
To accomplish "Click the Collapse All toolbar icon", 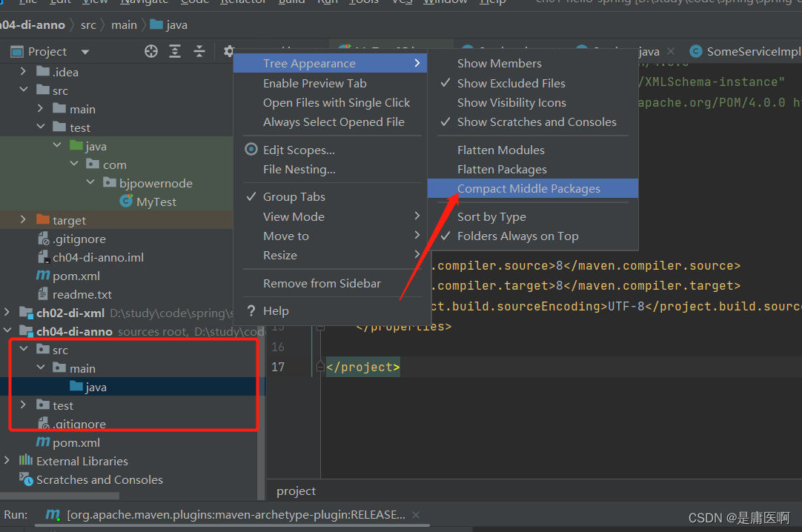I will (x=199, y=51).
